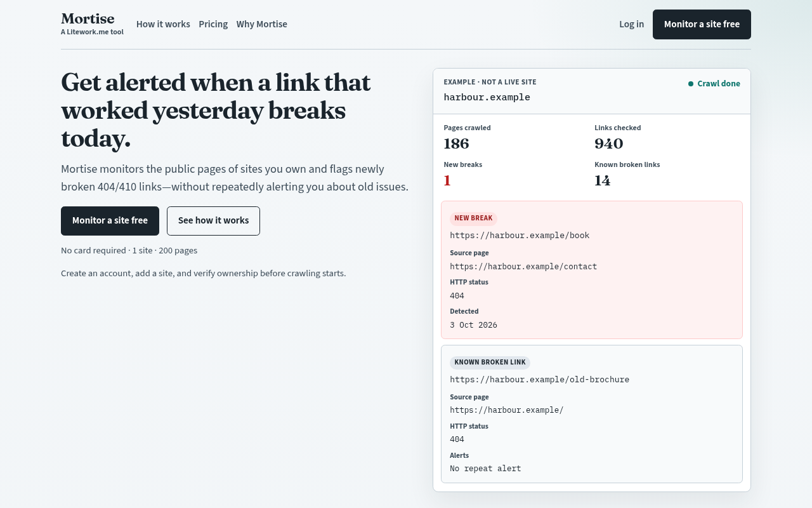Viewport: 812px width, 508px height.
Task: Open the How it works page
Action: coord(163,24)
